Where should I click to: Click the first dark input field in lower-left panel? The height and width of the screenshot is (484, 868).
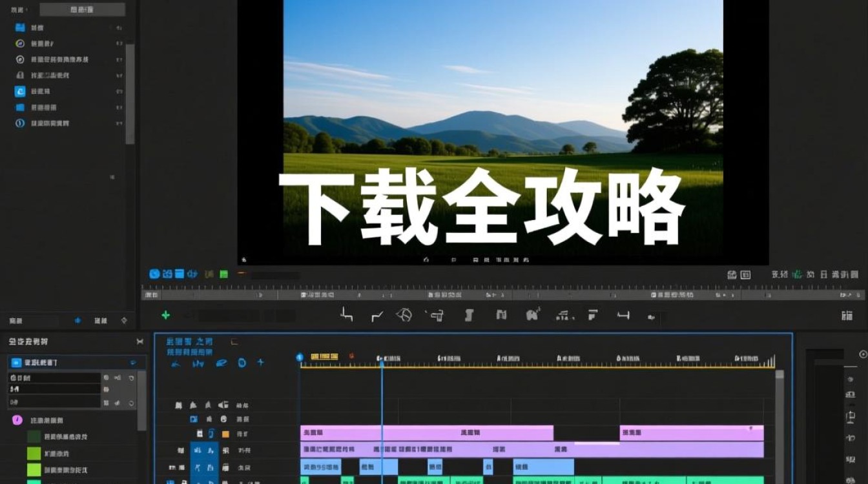54,378
